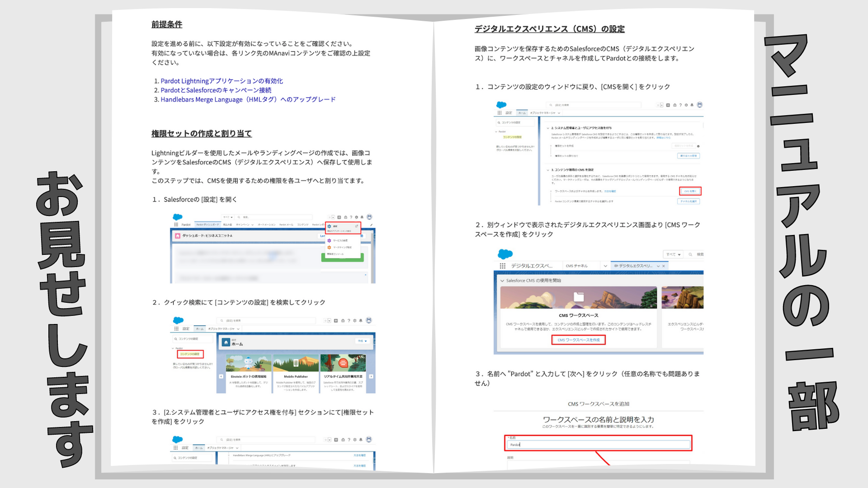Viewport: 868px width, 488px height.
Task: Click Pardotダッシュボード tab in first screenshot
Action: point(207,225)
